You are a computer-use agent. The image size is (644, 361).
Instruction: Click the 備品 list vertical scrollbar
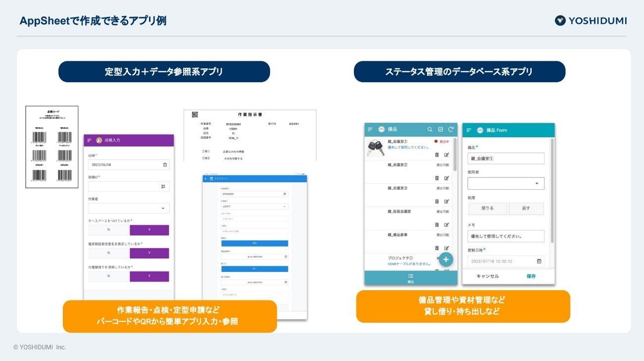click(455, 155)
